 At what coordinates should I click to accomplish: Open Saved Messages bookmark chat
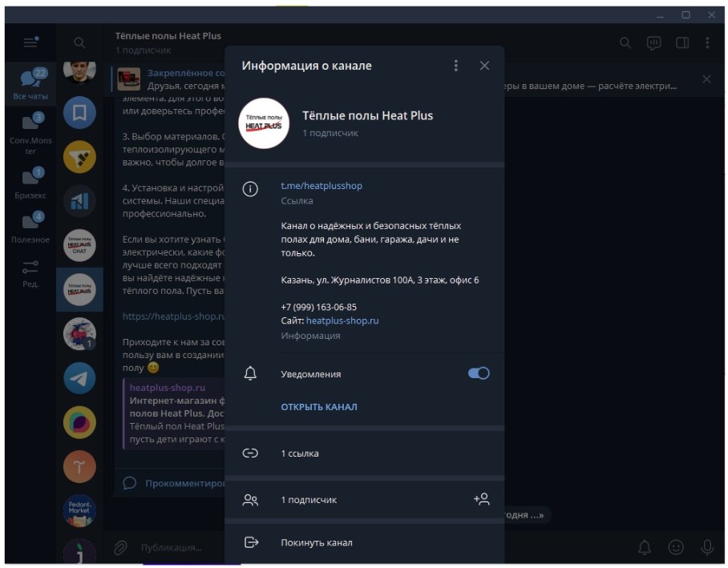[79, 113]
